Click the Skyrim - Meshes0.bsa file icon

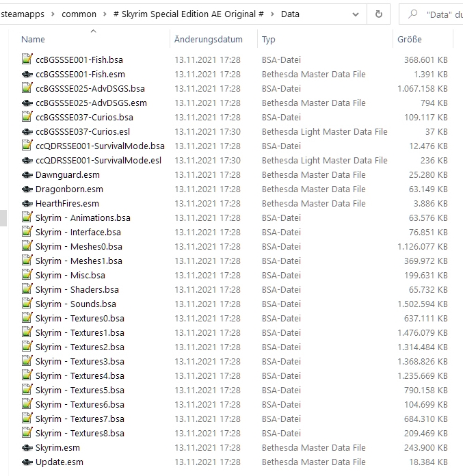[27, 246]
